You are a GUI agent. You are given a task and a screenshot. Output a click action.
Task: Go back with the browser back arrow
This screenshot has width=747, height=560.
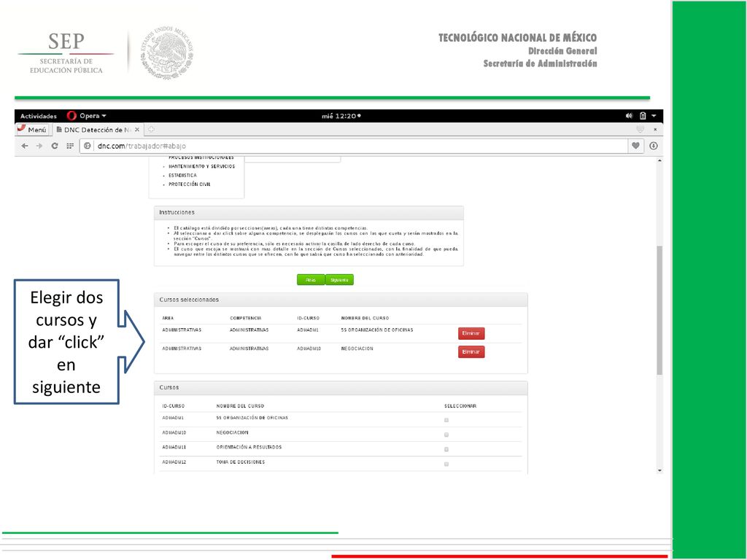click(25, 146)
